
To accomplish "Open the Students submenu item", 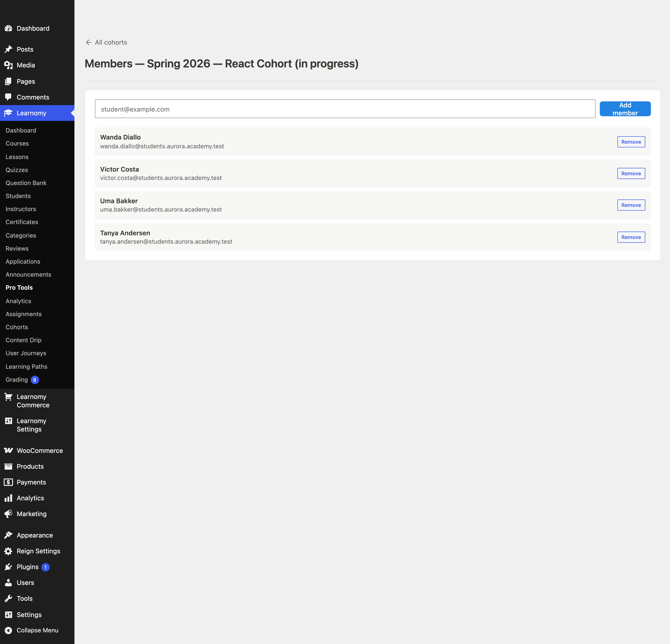I will pyautogui.click(x=18, y=196).
